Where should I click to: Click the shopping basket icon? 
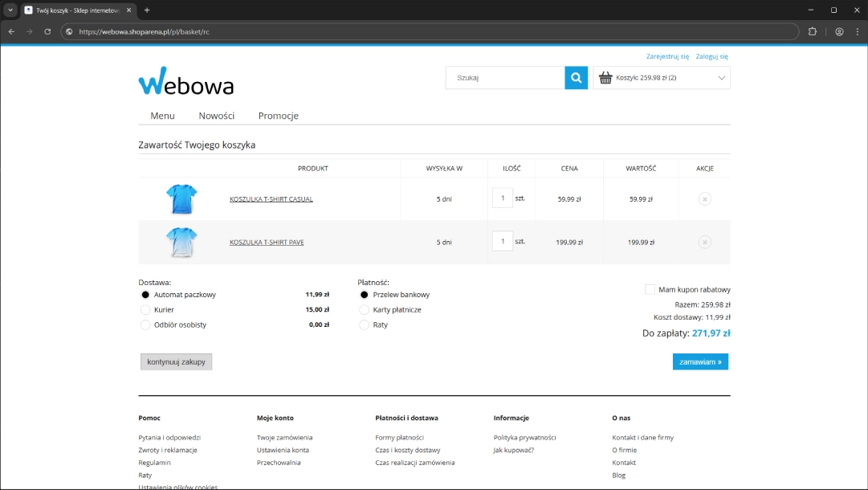(605, 78)
